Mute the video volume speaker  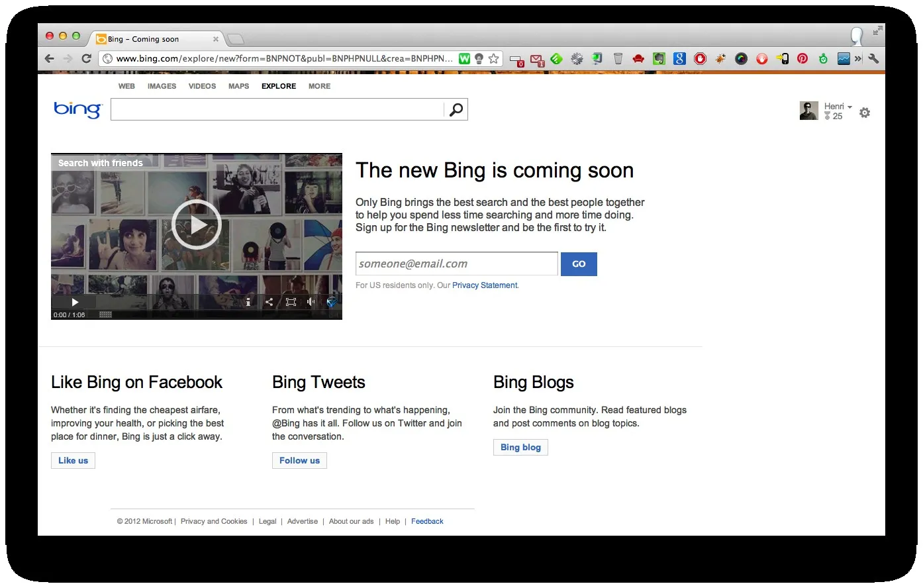tap(311, 302)
